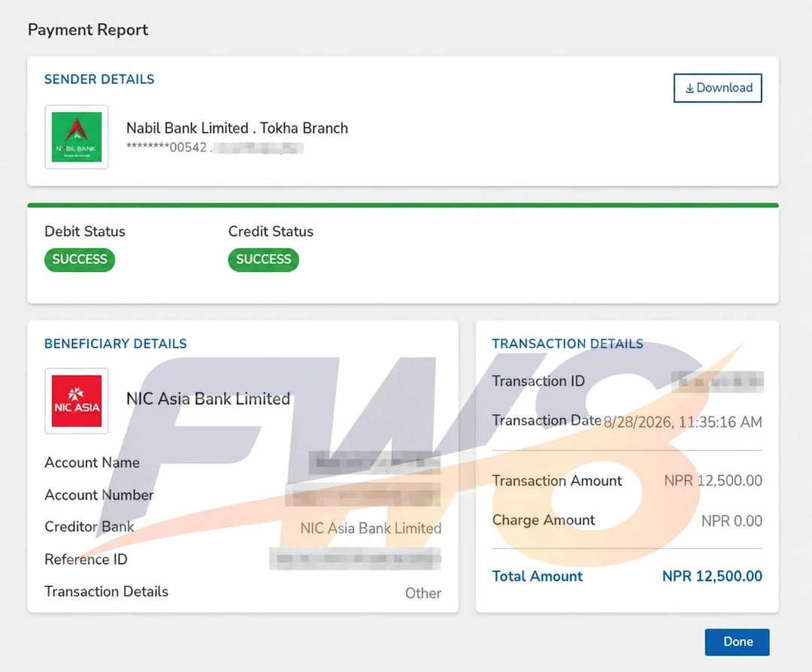Click the Nabil Bank logo
812x672 pixels.
click(77, 138)
